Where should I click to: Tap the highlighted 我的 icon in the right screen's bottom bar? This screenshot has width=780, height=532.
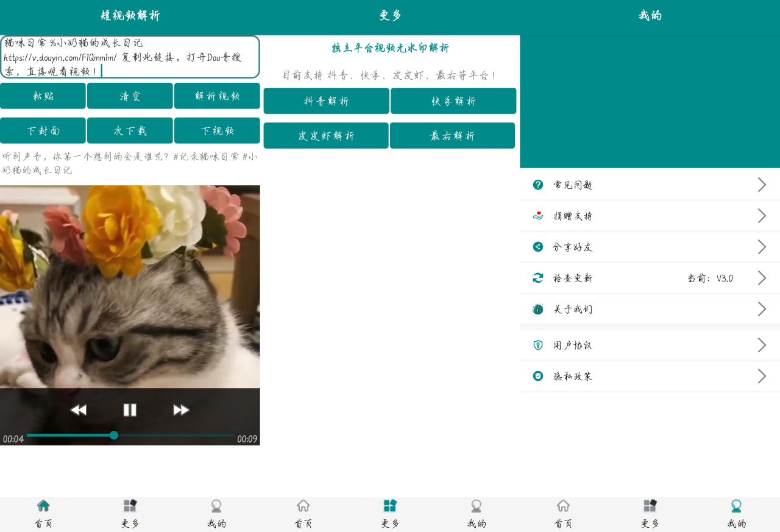tap(737, 506)
